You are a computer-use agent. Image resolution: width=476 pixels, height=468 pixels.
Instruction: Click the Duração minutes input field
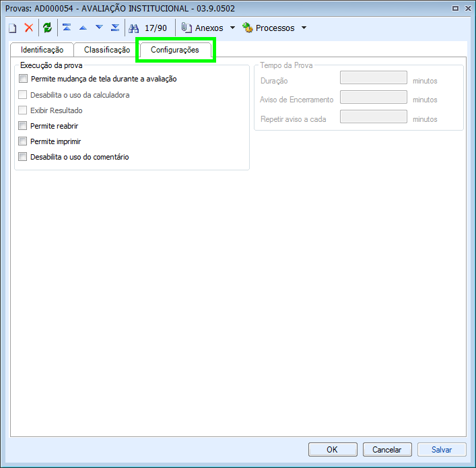[x=374, y=77]
